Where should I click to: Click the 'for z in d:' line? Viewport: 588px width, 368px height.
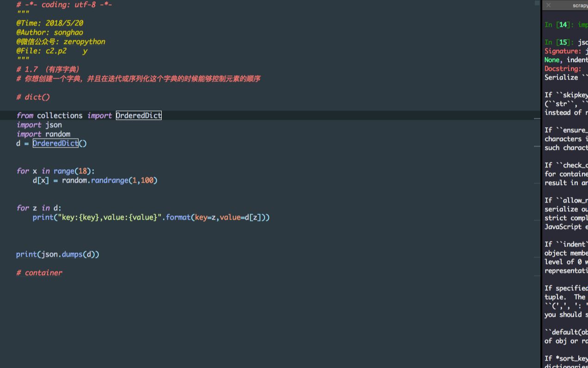39,208
